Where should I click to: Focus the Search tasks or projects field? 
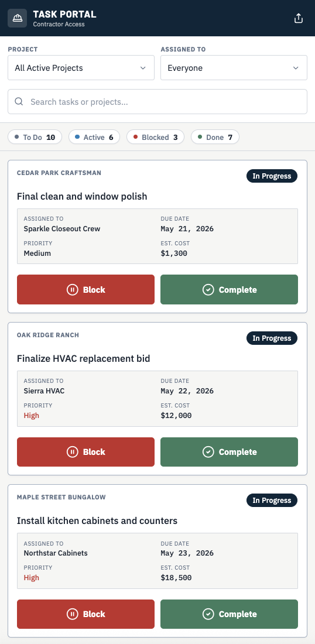tap(158, 101)
